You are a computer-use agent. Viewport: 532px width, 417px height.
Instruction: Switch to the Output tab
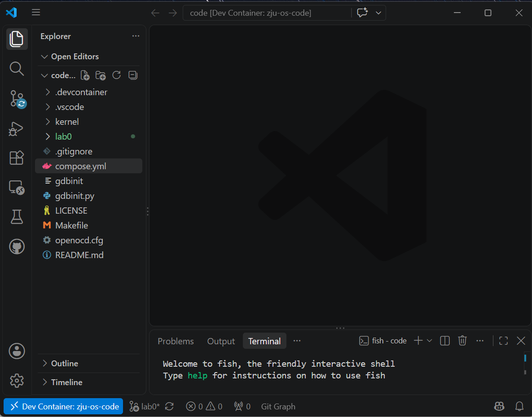pyautogui.click(x=221, y=341)
